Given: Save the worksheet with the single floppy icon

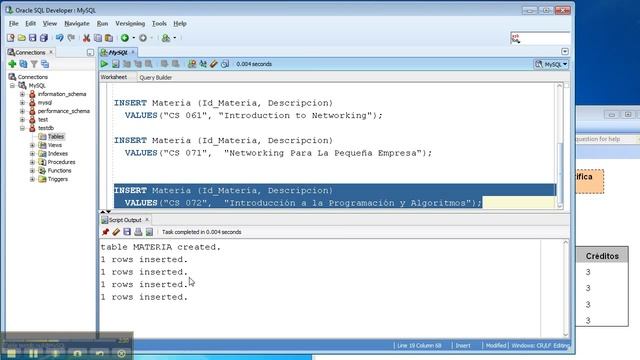Looking at the screenshot, I should point(33,38).
